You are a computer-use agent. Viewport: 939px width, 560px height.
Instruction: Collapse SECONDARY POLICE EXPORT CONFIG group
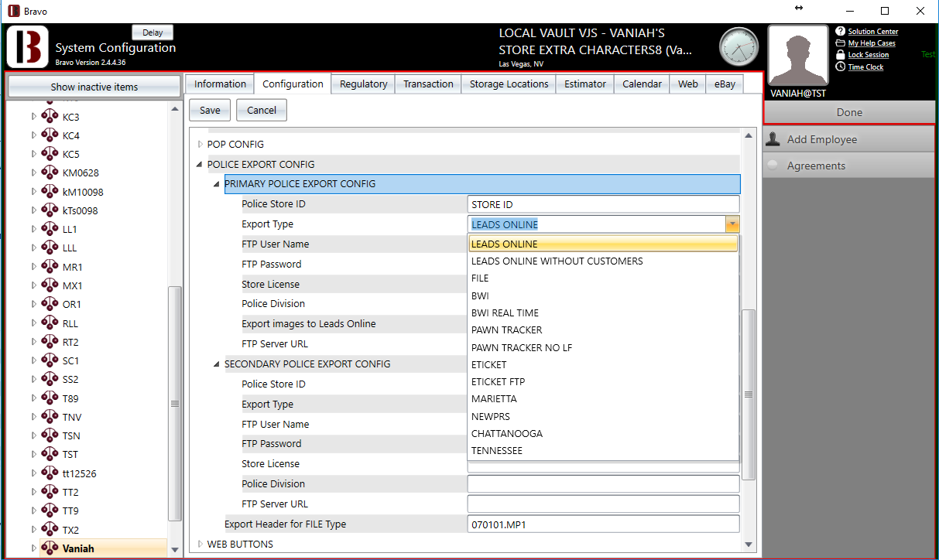click(218, 364)
